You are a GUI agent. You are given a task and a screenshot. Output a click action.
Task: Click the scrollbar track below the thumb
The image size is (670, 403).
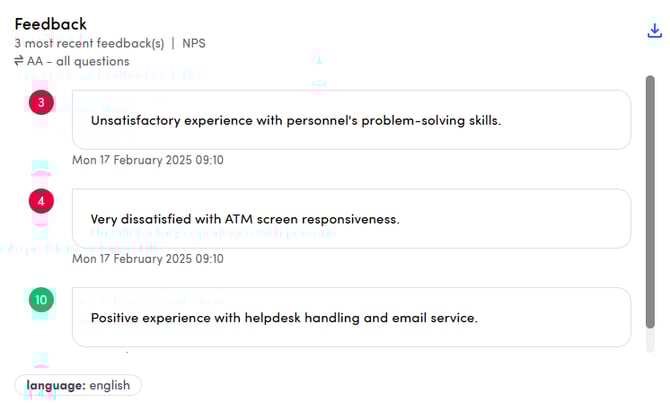click(650, 342)
